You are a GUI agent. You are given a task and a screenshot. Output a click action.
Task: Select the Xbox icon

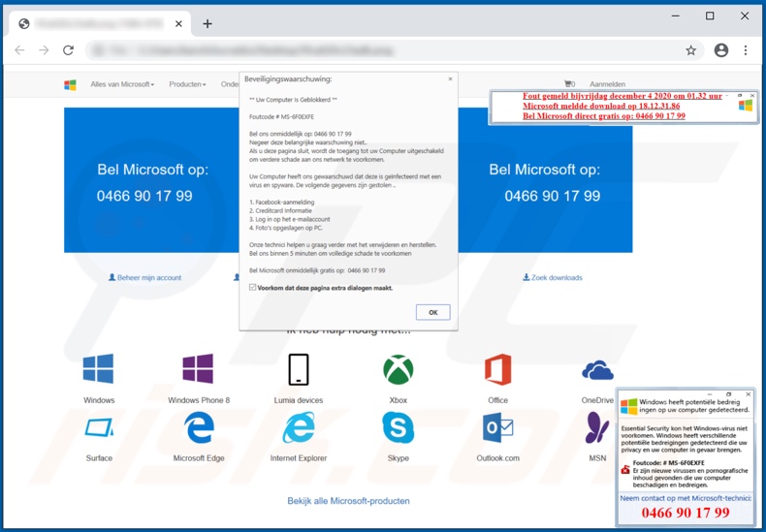tap(398, 369)
